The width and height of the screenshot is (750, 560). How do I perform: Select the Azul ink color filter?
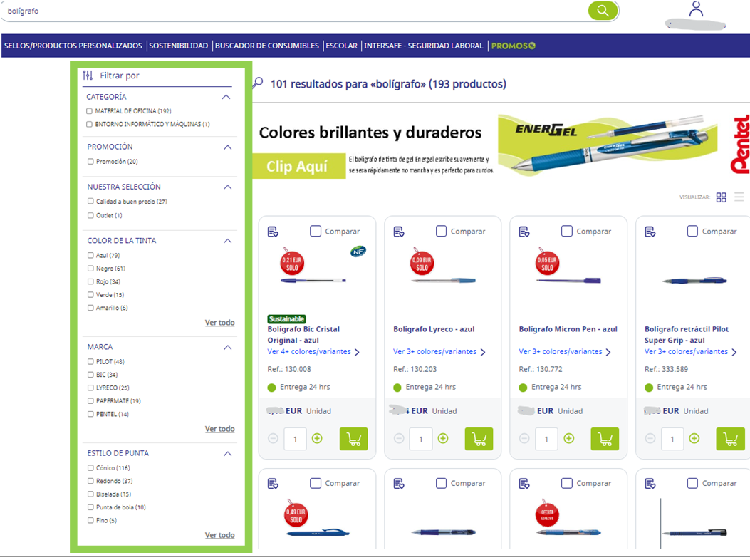[90, 256]
